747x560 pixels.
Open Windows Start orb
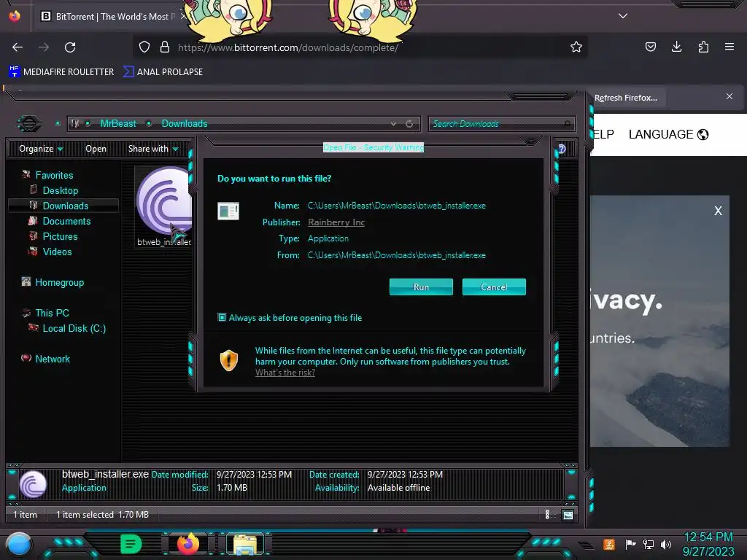pyautogui.click(x=19, y=545)
